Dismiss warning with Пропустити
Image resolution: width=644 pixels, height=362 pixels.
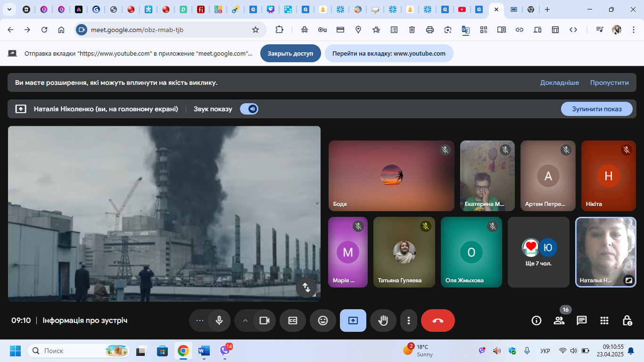point(609,82)
